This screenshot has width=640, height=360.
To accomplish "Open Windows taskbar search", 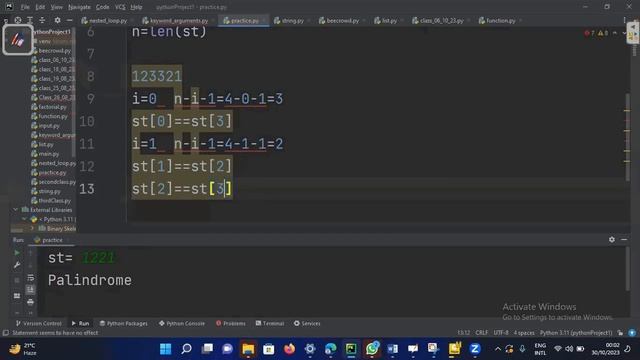I will (186, 349).
